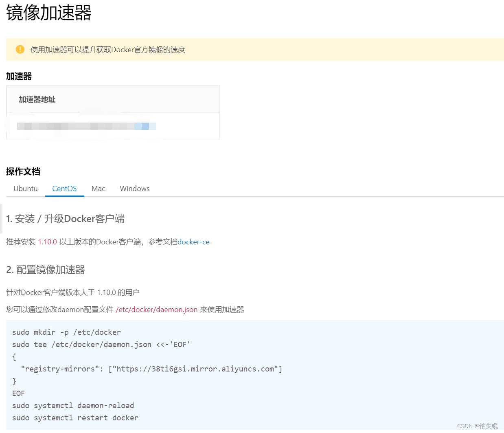Open the docker-ce documentation link

click(x=193, y=242)
